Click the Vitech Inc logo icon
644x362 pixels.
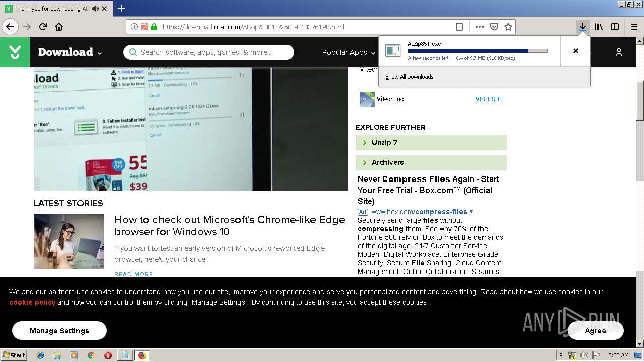coord(367,99)
